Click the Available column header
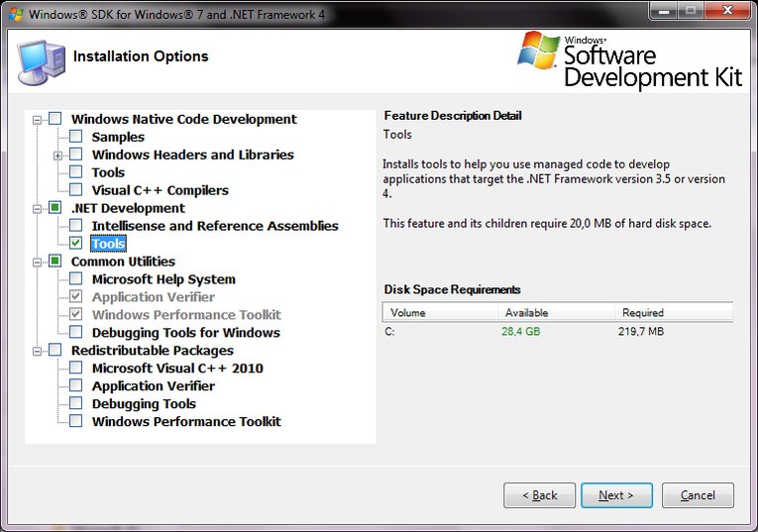 point(556,313)
